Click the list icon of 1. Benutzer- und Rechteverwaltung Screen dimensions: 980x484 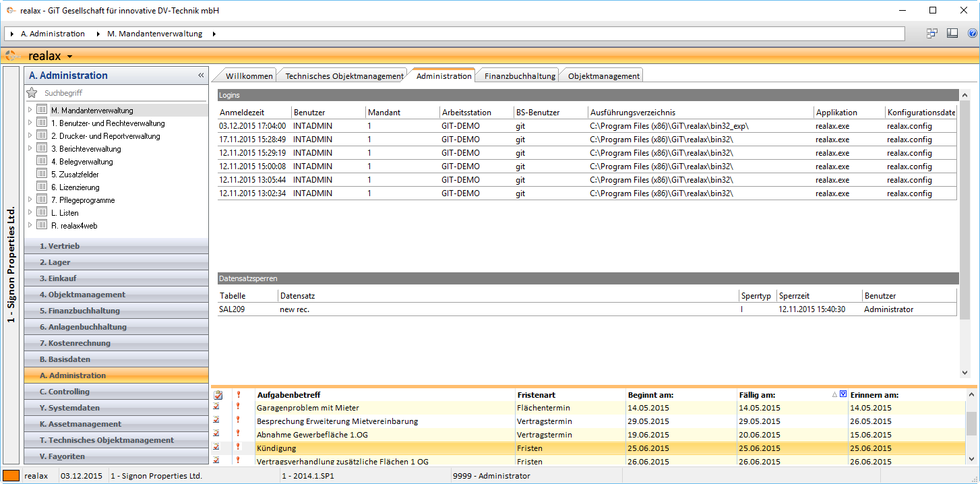(x=42, y=123)
